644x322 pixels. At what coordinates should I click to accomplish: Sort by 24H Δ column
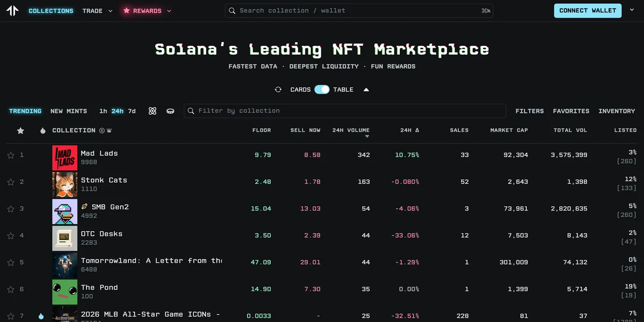click(409, 130)
